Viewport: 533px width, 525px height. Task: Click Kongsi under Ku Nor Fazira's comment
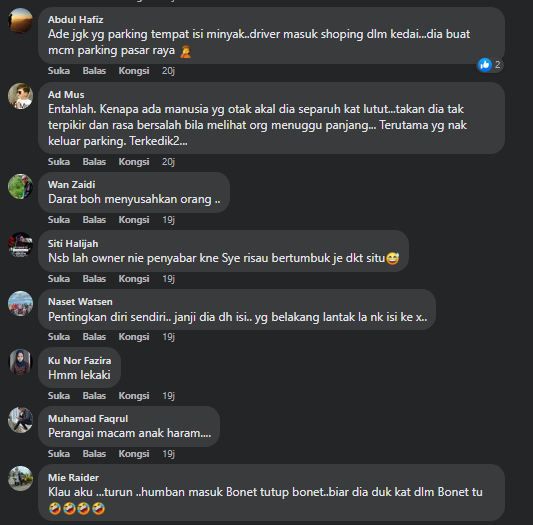click(x=134, y=396)
